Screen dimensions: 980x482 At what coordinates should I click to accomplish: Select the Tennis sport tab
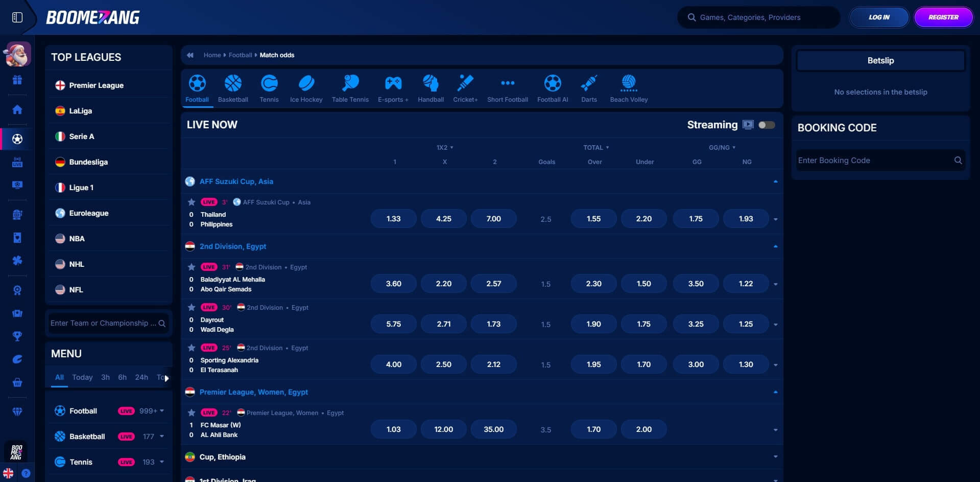269,87
